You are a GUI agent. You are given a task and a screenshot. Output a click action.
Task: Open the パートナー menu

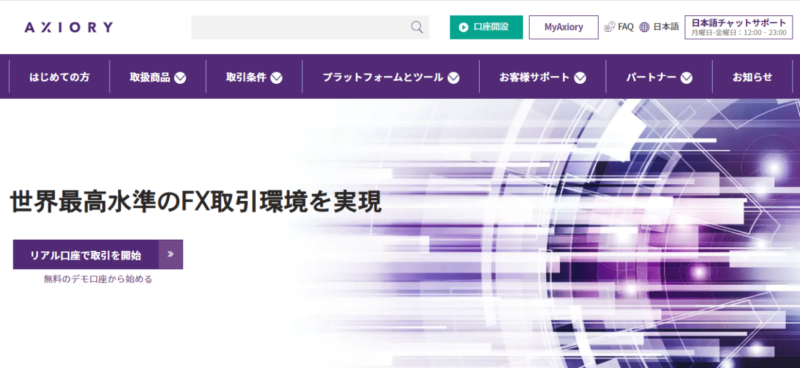click(x=651, y=78)
